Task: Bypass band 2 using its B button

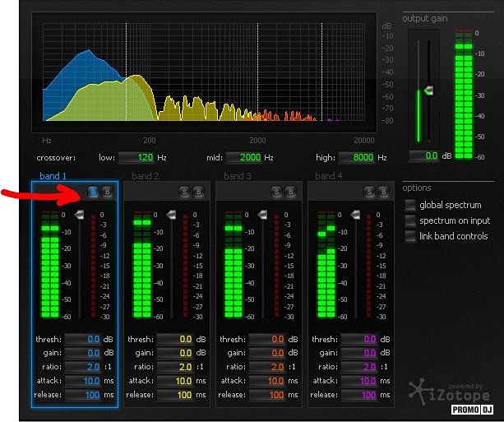Action: point(199,192)
